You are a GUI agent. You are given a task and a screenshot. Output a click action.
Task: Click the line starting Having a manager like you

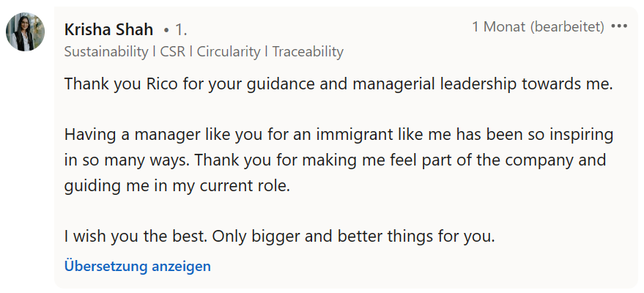point(338,135)
